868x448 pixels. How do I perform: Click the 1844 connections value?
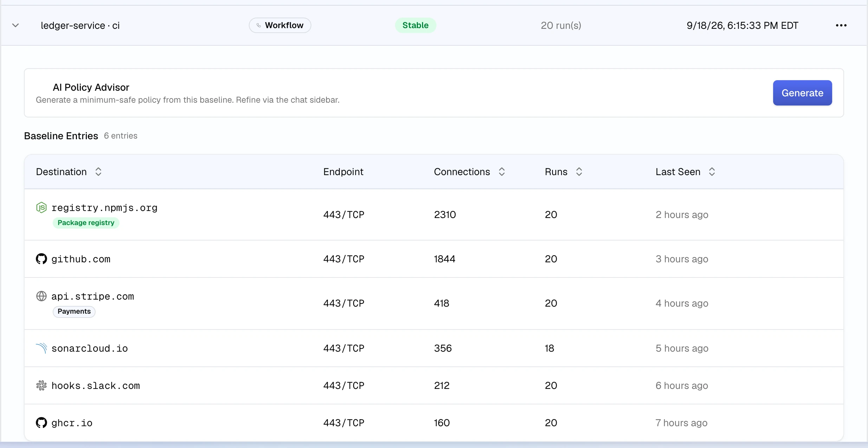coord(445,259)
